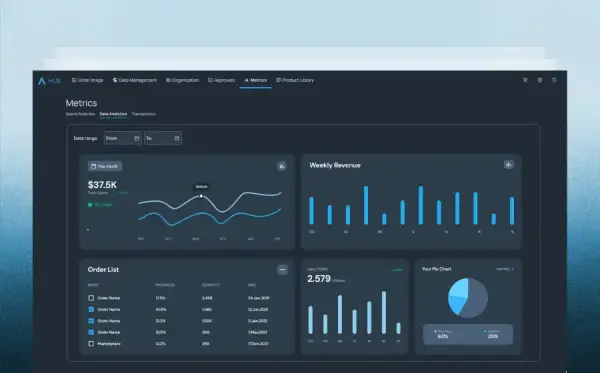Click the Your Pie Chart title

tap(437, 269)
